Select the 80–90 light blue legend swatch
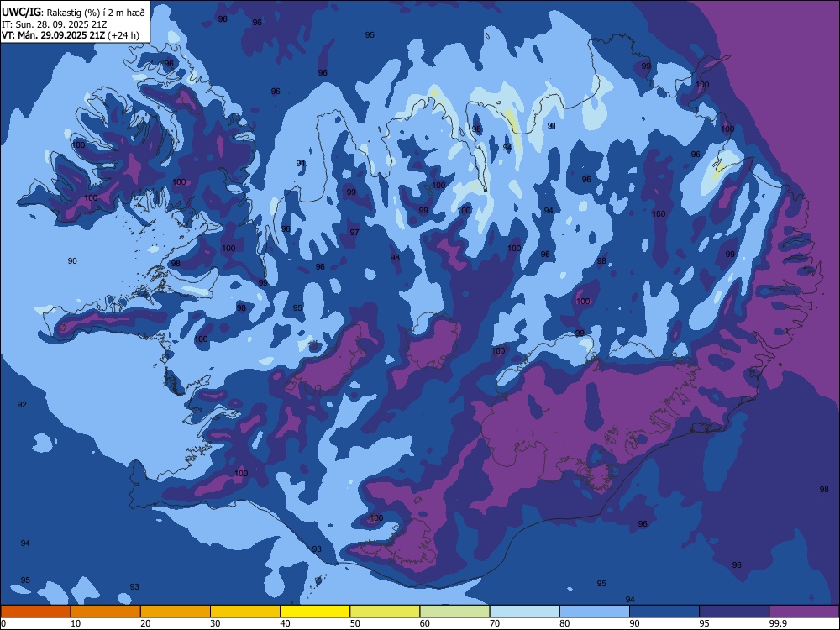This screenshot has width=840, height=630. (x=595, y=612)
